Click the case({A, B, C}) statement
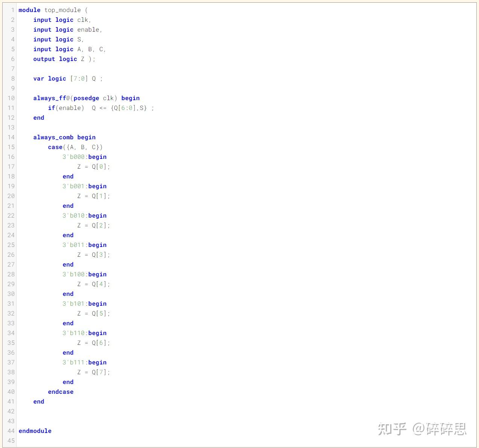 tap(75, 147)
